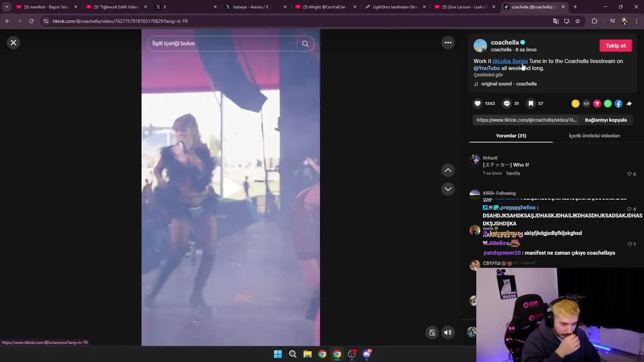Follow coachella with Takip et button
The height and width of the screenshot is (362, 644).
tap(615, 46)
